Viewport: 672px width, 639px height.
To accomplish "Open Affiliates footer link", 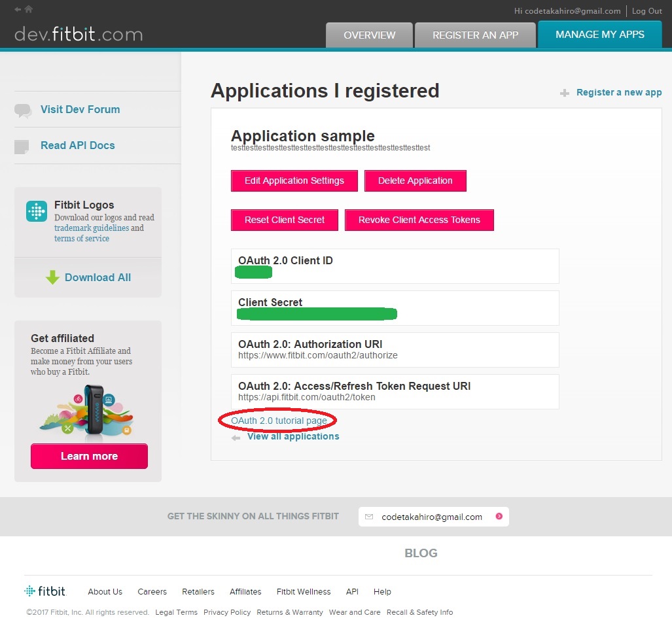I will (x=245, y=591).
